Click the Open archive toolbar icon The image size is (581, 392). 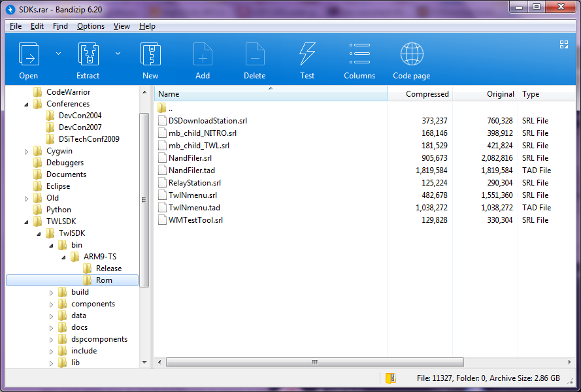(29, 54)
